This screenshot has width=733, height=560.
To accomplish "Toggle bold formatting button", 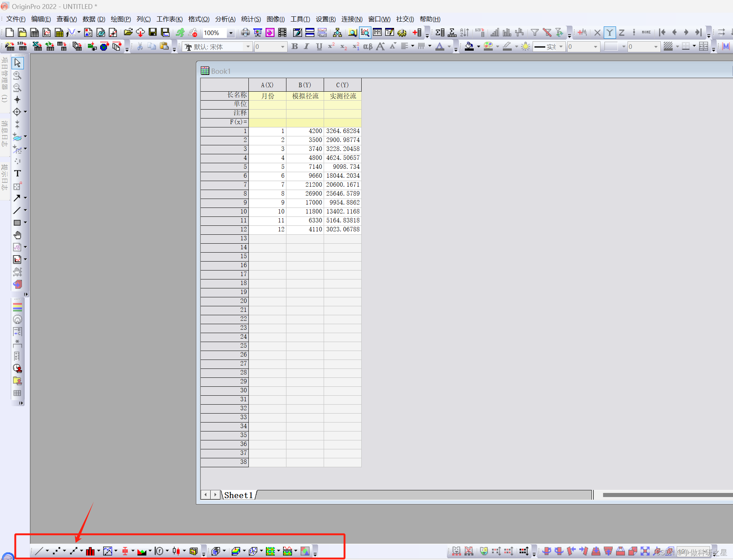I will tap(295, 47).
